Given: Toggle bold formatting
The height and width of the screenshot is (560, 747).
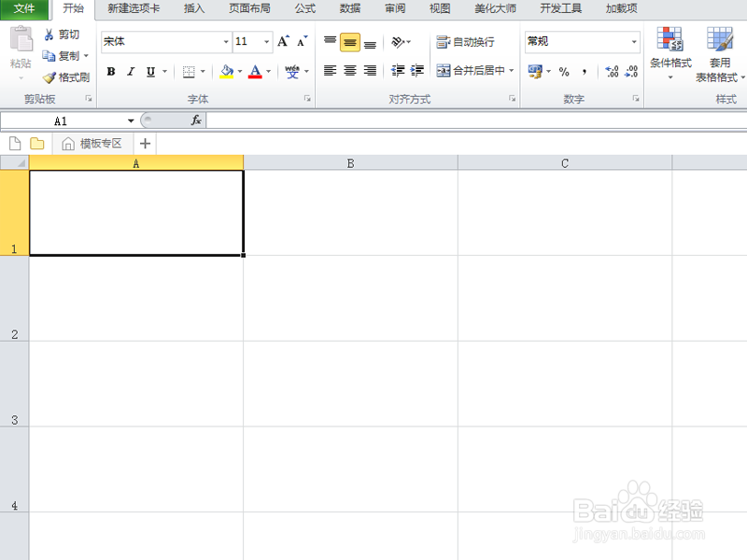Looking at the screenshot, I should [111, 72].
